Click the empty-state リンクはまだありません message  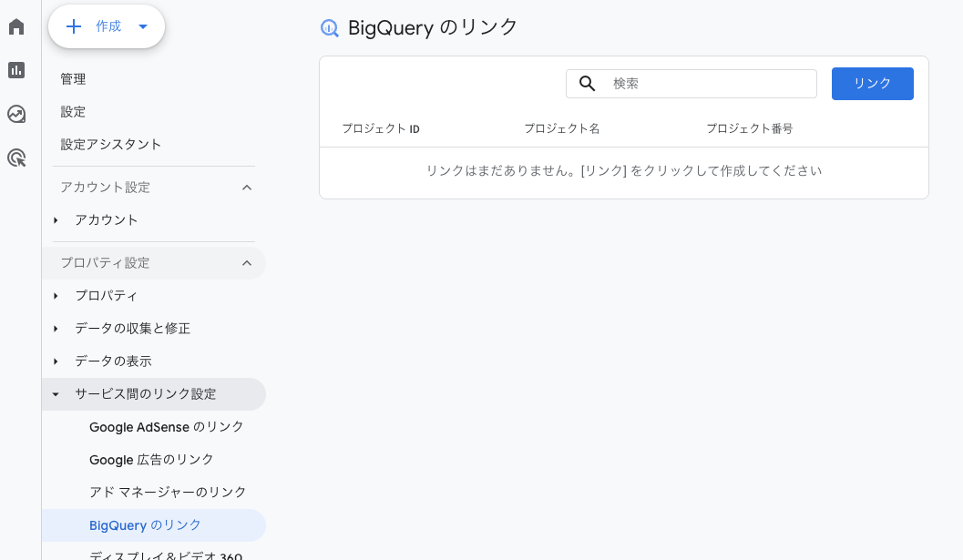tap(624, 171)
